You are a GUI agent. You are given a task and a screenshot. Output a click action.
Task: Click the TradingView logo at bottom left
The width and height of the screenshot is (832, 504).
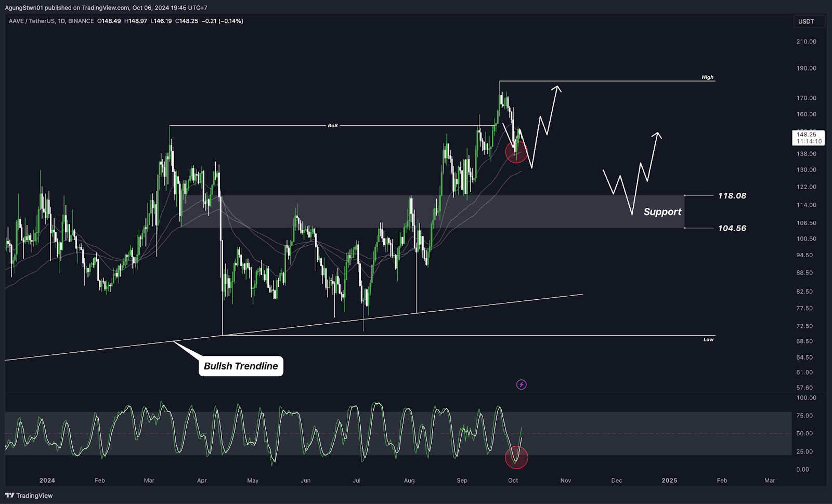pyautogui.click(x=29, y=496)
